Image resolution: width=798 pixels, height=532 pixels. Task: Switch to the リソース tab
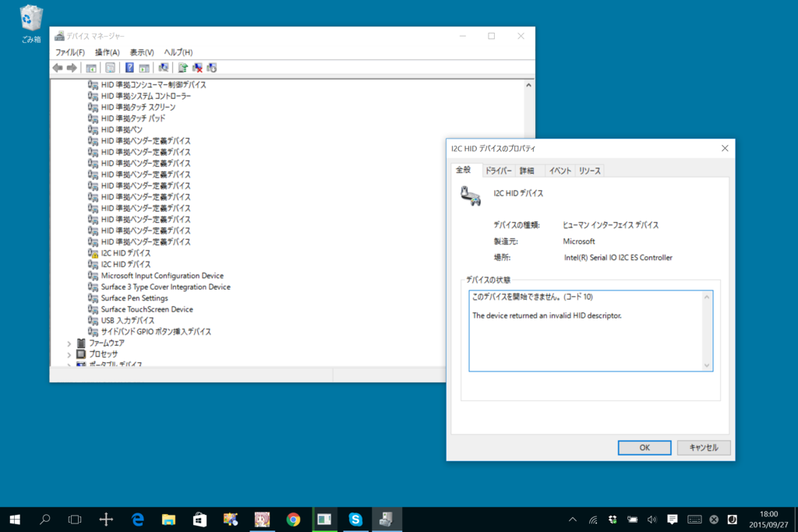click(589, 171)
